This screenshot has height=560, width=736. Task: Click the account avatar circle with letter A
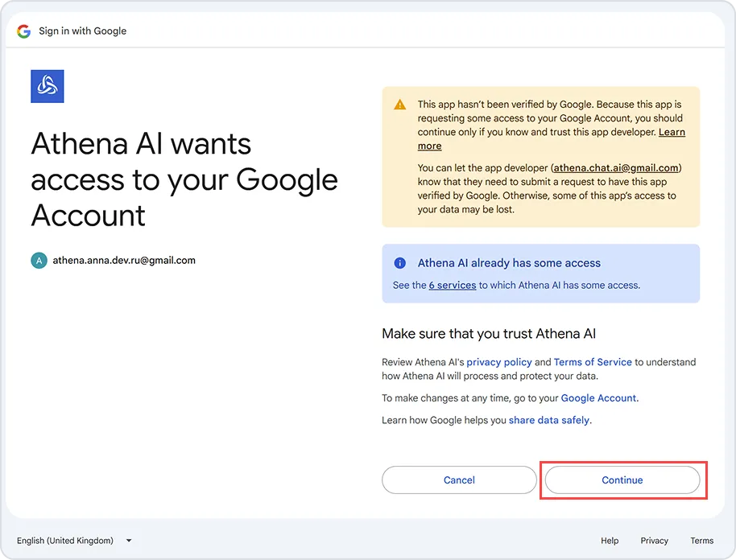pos(39,261)
